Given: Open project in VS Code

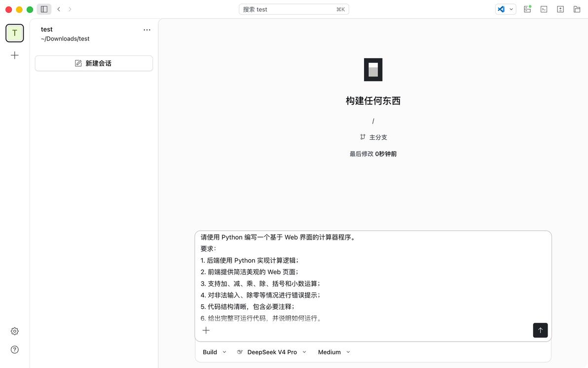Looking at the screenshot, I should coord(501,9).
